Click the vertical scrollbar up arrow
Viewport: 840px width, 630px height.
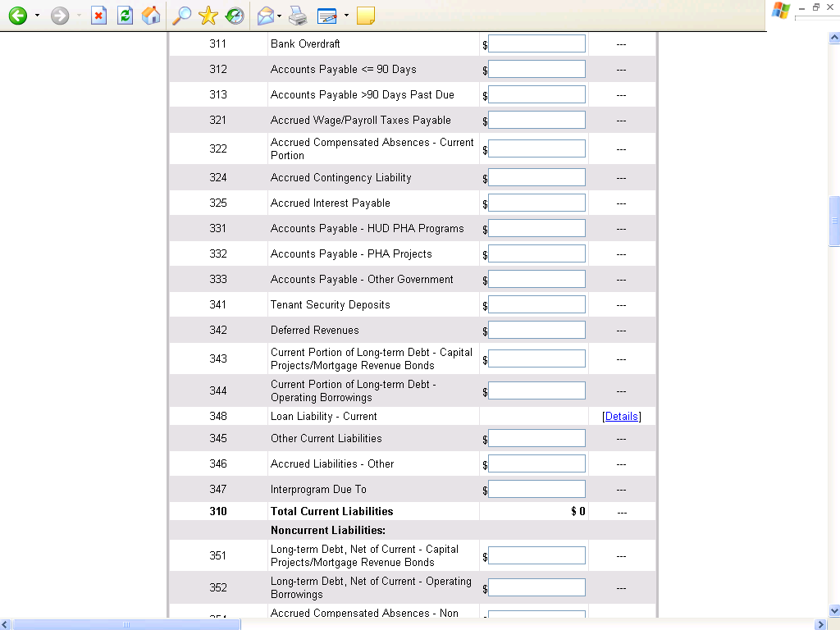pyautogui.click(x=834, y=38)
